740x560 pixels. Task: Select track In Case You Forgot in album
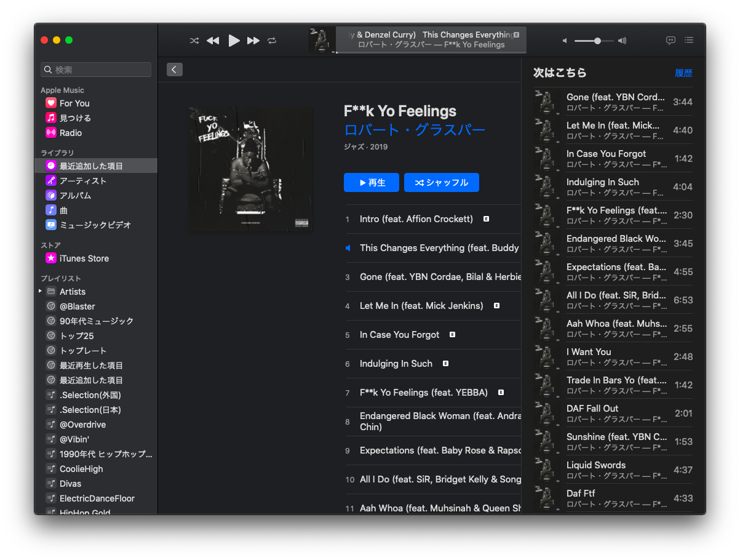[433, 335]
